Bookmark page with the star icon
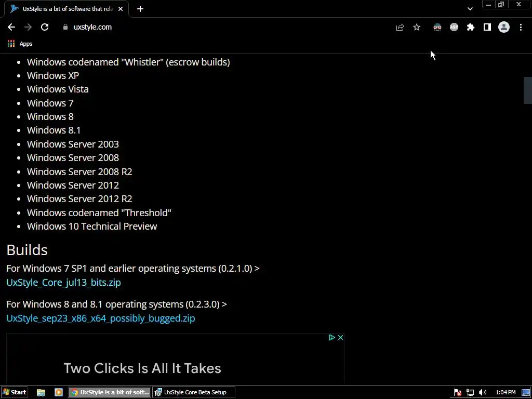The height and width of the screenshot is (399, 532). click(417, 27)
